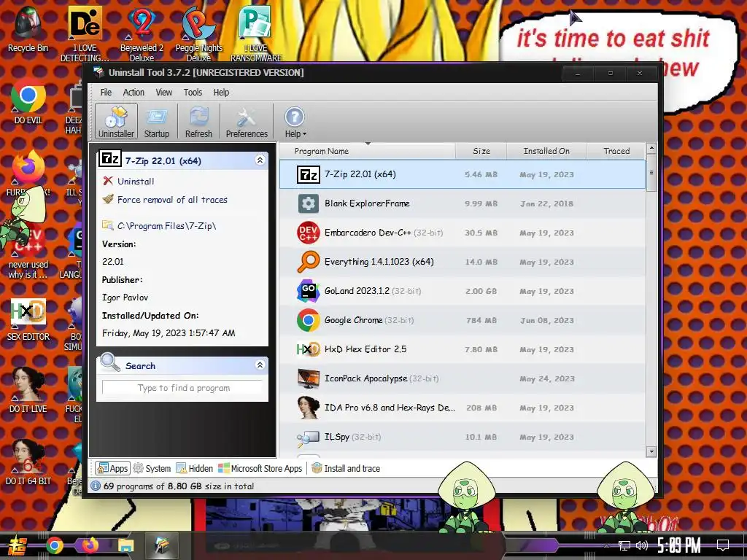This screenshot has width=747, height=560.
Task: Select the Everything 1.4.1.1023 search icon
Action: (x=309, y=262)
